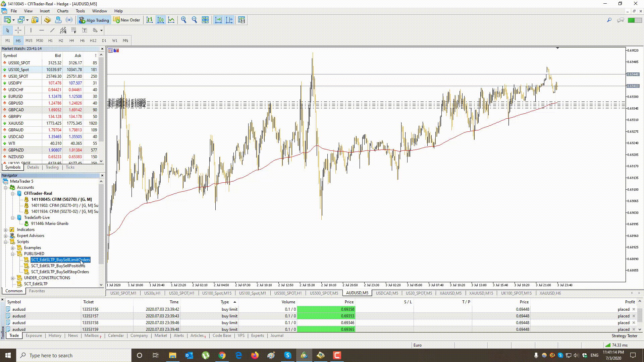Select the Text annotation tool

point(84,30)
